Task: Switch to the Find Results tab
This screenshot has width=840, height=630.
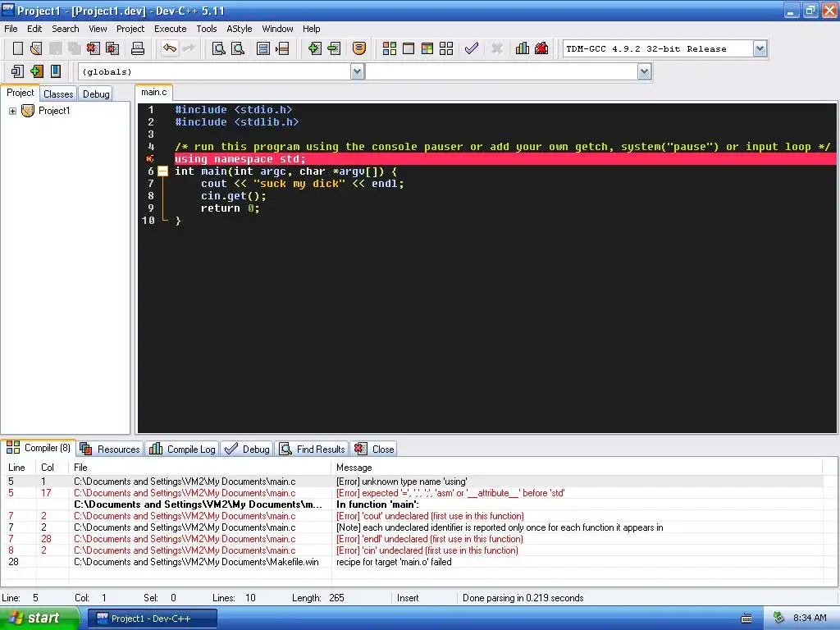Action: click(x=313, y=450)
